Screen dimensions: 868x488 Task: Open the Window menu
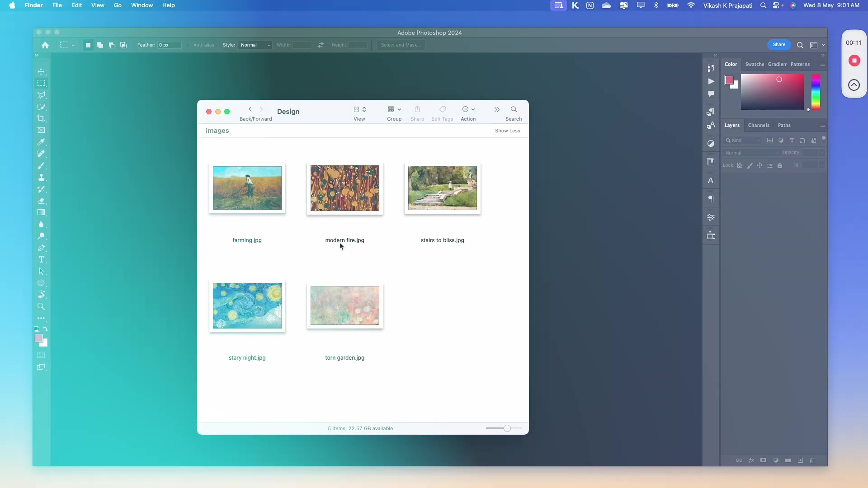[x=142, y=5]
